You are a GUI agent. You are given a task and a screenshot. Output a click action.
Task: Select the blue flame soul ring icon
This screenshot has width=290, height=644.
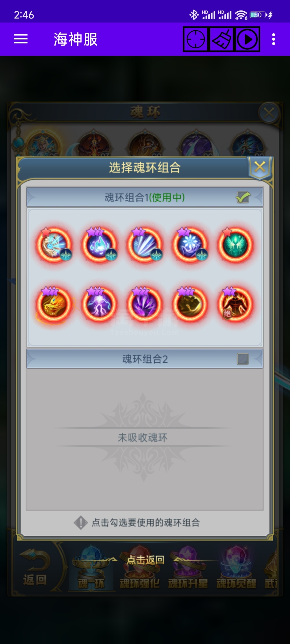(x=99, y=245)
